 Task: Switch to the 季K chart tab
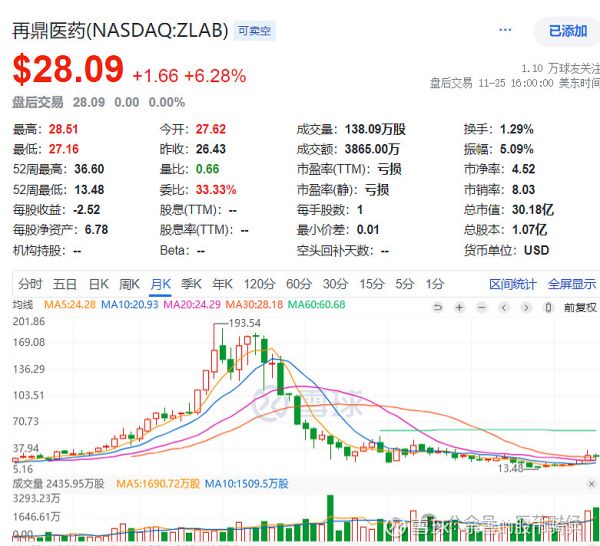[x=191, y=284]
